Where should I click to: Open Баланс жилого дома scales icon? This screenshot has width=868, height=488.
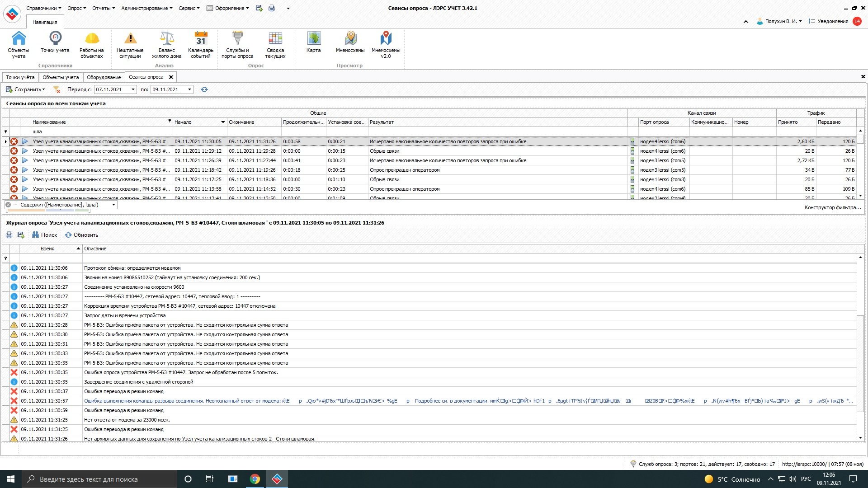tap(167, 45)
